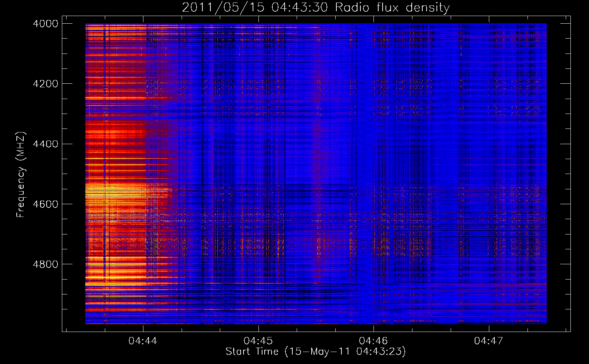Select the 4400 frequency axis label
Image resolution: width=589 pixels, height=364 pixels.
pyautogui.click(x=46, y=144)
